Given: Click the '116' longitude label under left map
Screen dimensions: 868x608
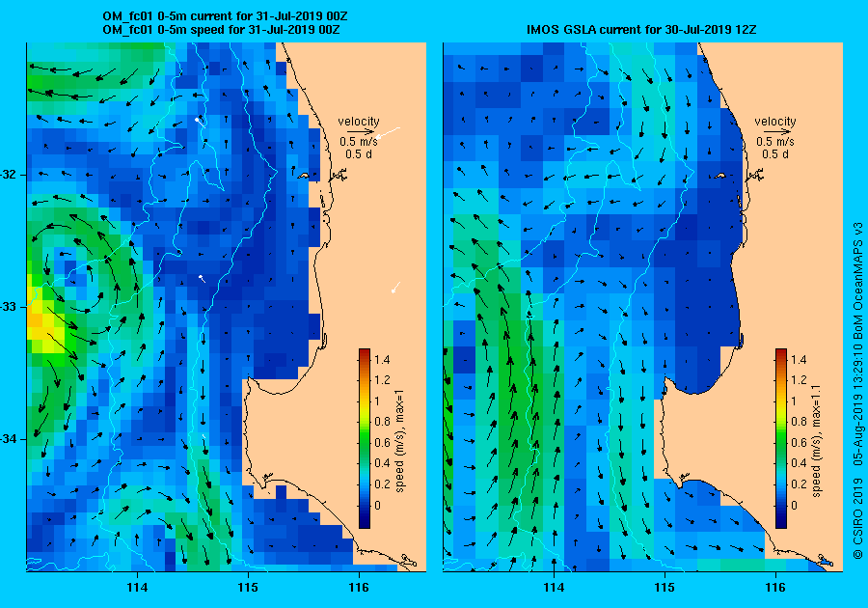Looking at the screenshot, I should (x=359, y=588).
